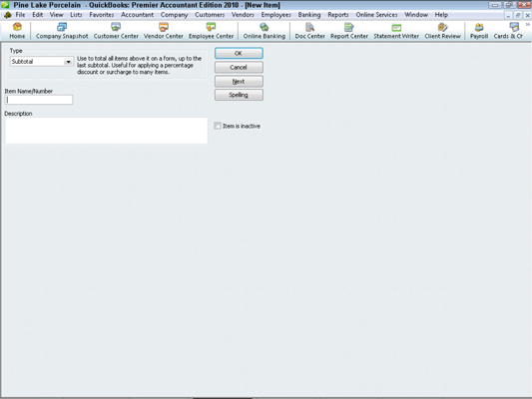Screen dimensions: 532x399
Task: Expand the Type dropdown showing Subtotal
Action: (68, 62)
